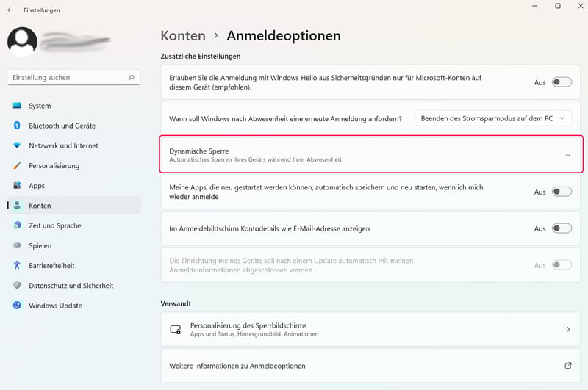Select the Spielen controller icon
The width and height of the screenshot is (588, 390).
pos(17,245)
